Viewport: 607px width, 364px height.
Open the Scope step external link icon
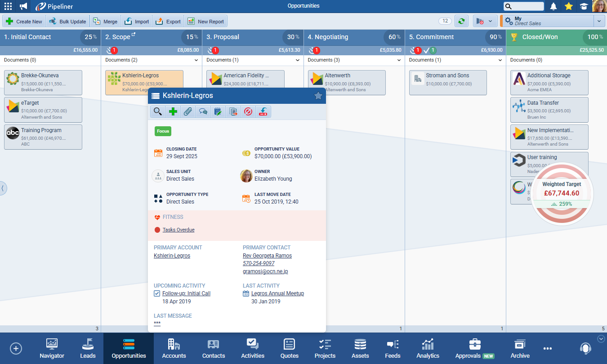coord(133,35)
